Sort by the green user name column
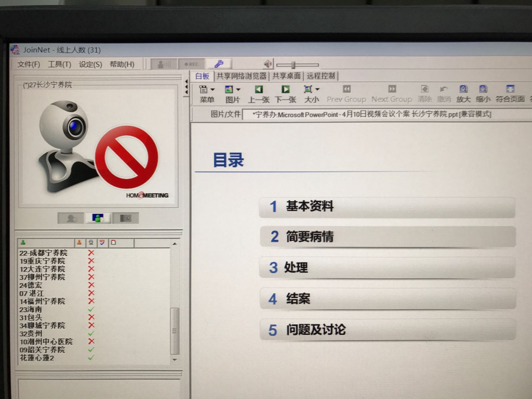The image size is (532, 399). click(x=46, y=243)
